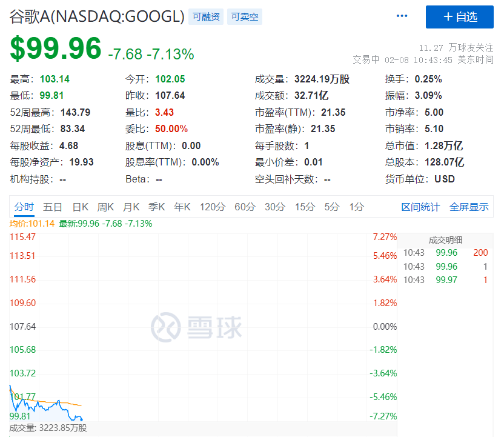Click the 均价:101.14 average price label

pyautogui.click(x=32, y=224)
